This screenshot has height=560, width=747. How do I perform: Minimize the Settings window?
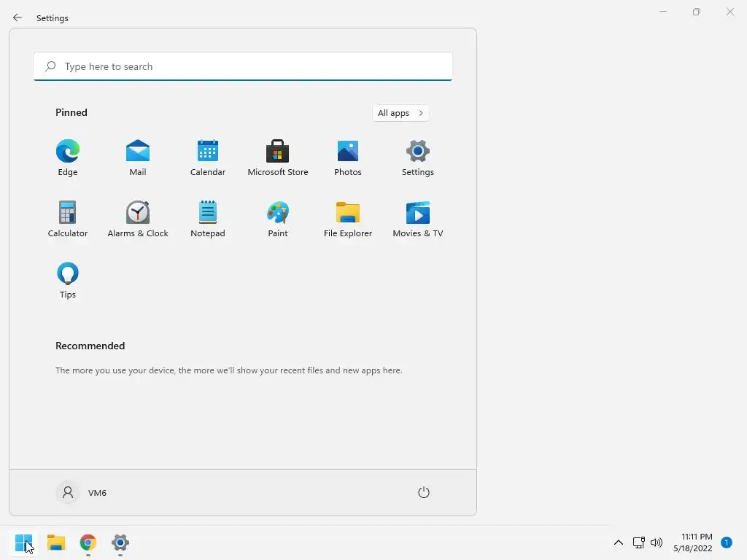coord(662,12)
